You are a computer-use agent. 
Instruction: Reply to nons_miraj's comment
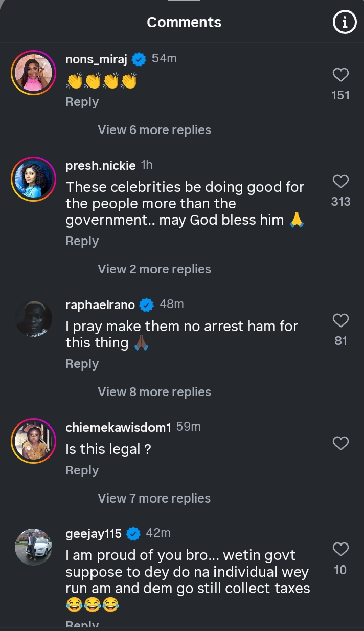pyautogui.click(x=82, y=102)
